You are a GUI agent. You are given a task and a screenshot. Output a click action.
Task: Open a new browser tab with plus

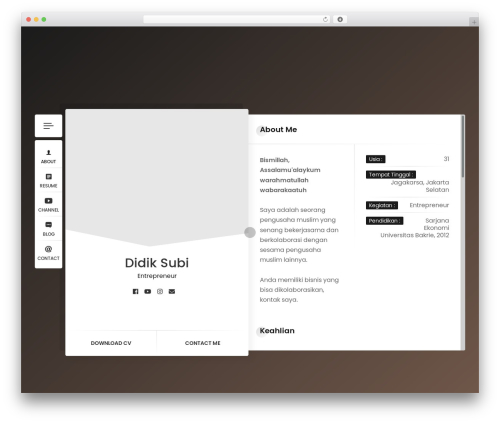[x=474, y=22]
